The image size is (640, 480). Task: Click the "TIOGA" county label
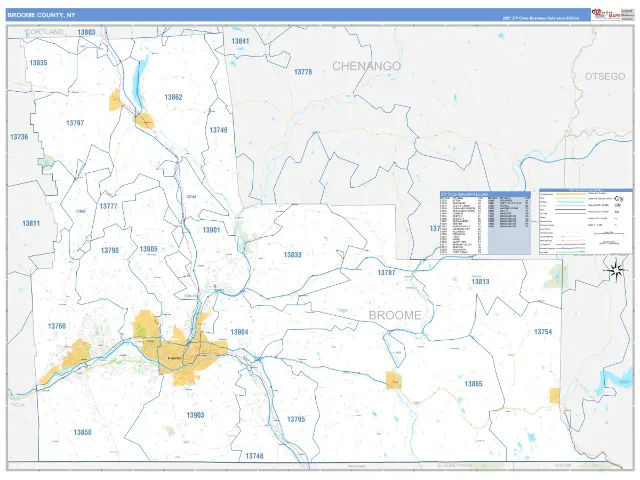[18, 405]
